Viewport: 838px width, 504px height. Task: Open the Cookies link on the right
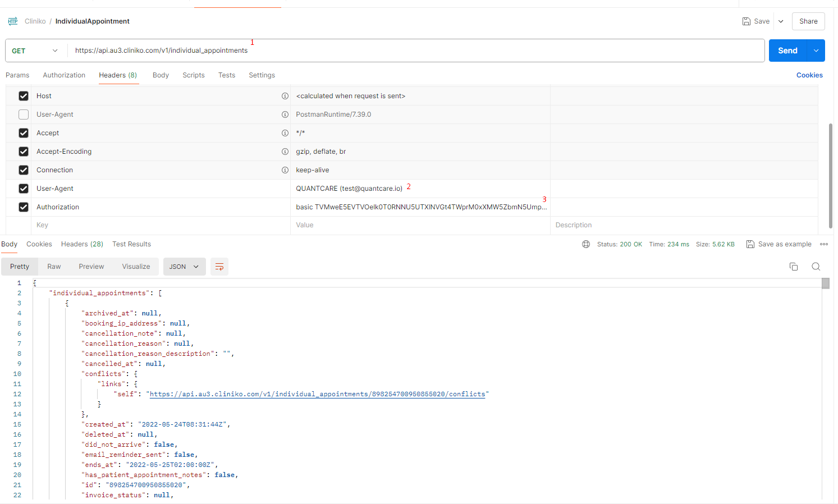809,75
